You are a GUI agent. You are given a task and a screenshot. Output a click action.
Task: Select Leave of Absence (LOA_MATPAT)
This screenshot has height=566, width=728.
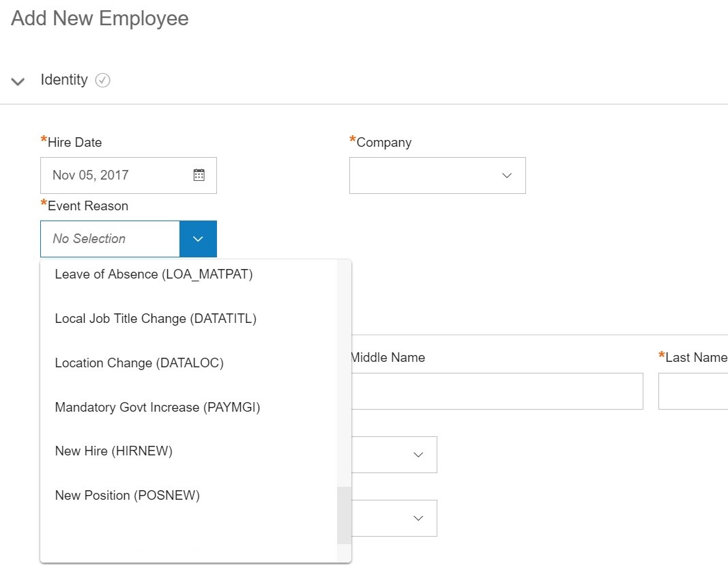[x=154, y=274]
